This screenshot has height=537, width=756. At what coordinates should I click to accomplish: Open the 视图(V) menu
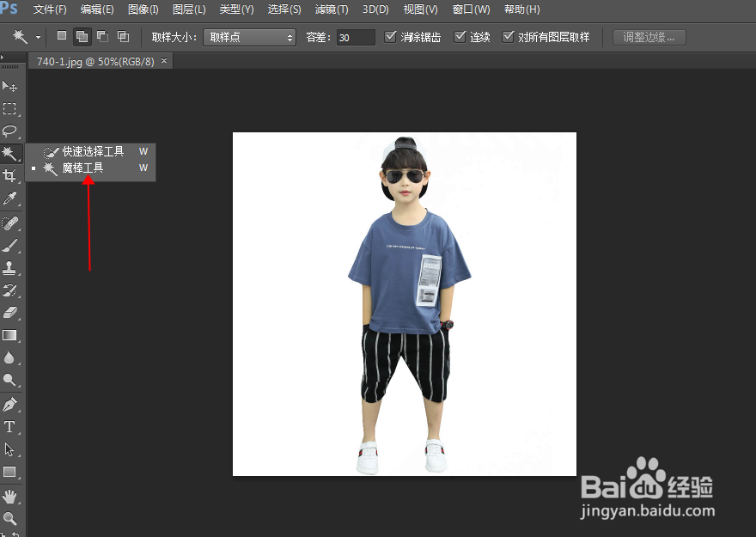[420, 9]
